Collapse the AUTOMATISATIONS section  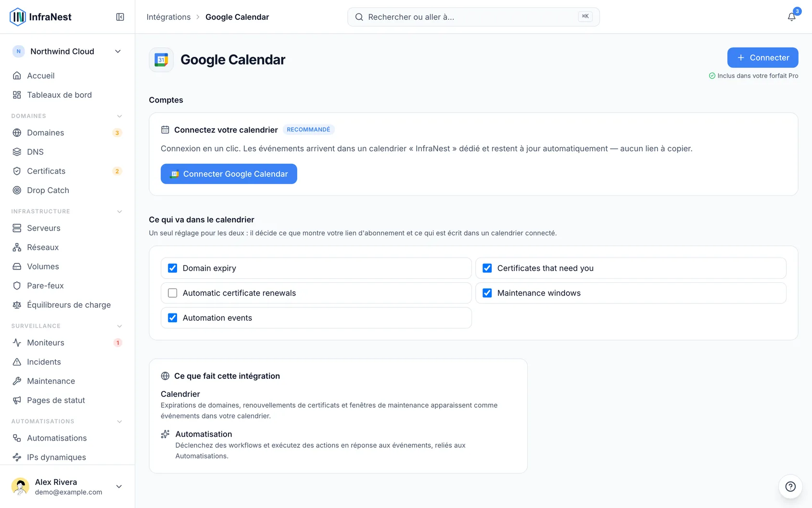click(119, 421)
